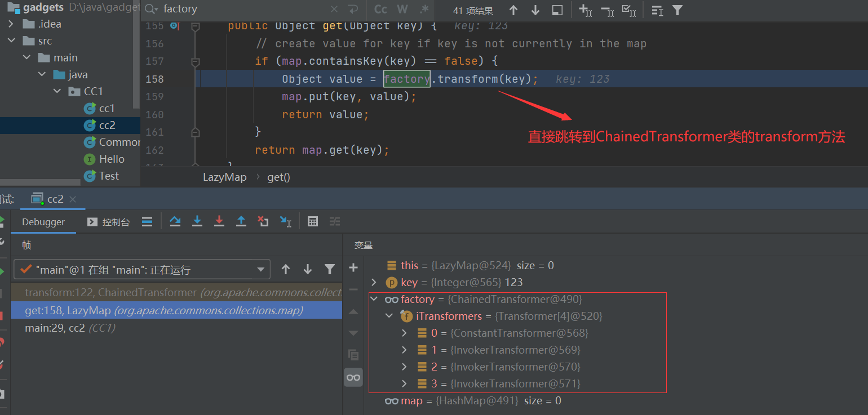Image resolution: width=868 pixels, height=415 pixels.
Task: Go to previous search occurrence
Action: (513, 10)
